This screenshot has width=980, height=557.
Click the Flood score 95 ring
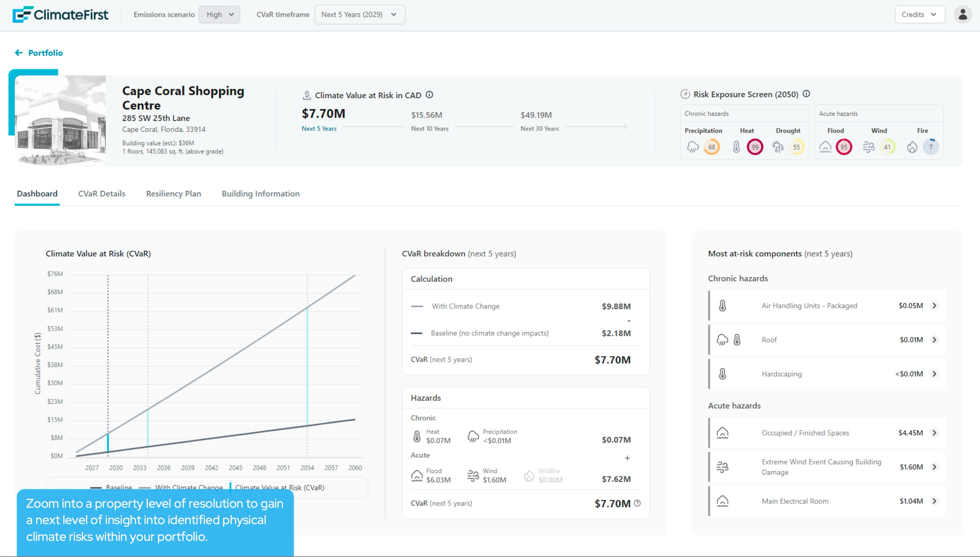844,147
